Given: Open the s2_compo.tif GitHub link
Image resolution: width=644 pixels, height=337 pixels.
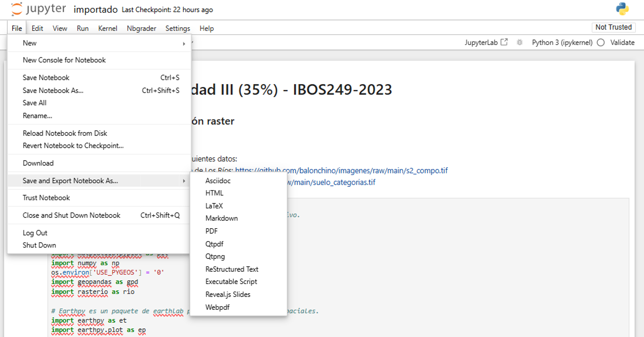Looking at the screenshot, I should 342,171.
